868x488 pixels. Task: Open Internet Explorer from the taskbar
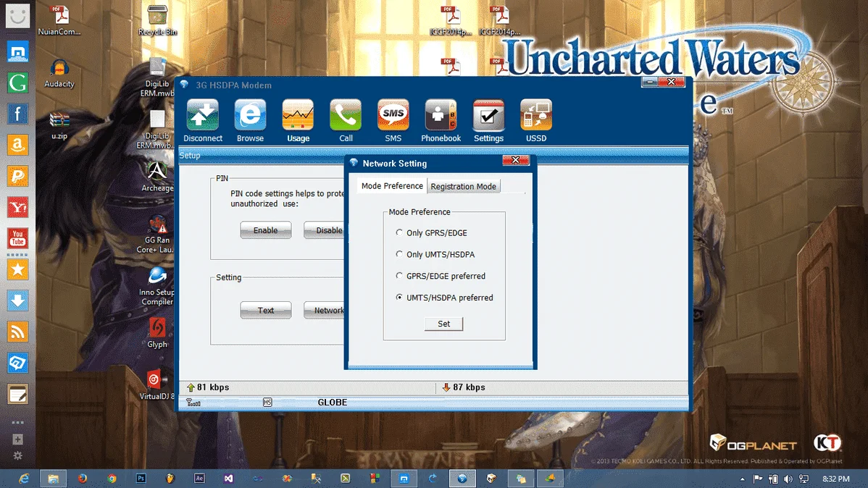(24, 479)
